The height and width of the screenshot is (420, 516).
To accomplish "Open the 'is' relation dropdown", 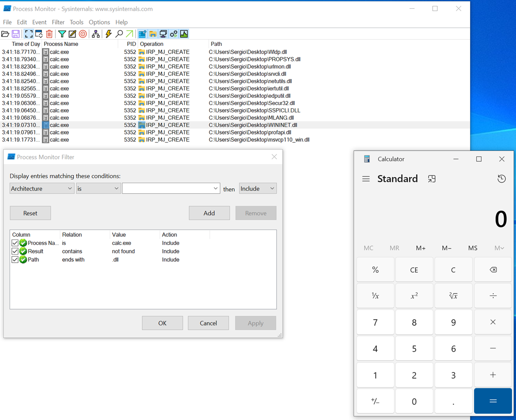I will (x=98, y=189).
